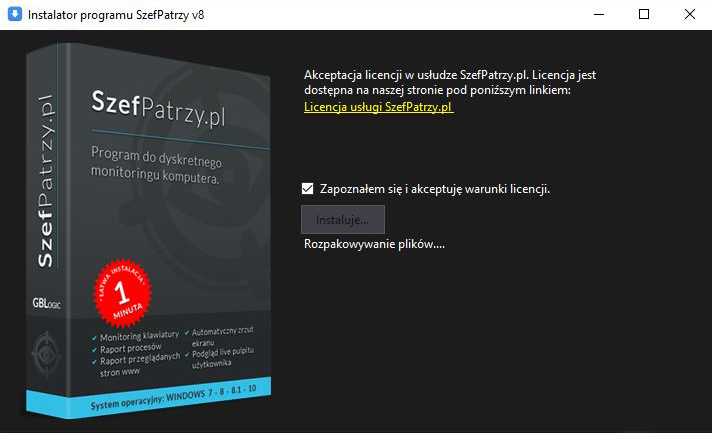Image resolution: width=712 pixels, height=433 pixels.
Task: Close the SzefPatrzy installer window
Action: click(x=689, y=15)
